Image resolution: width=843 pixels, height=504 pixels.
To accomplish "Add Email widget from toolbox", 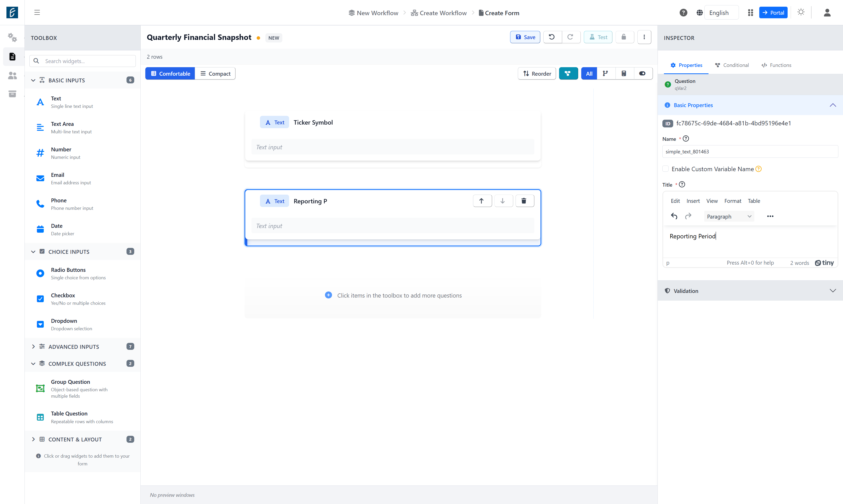I will click(83, 178).
